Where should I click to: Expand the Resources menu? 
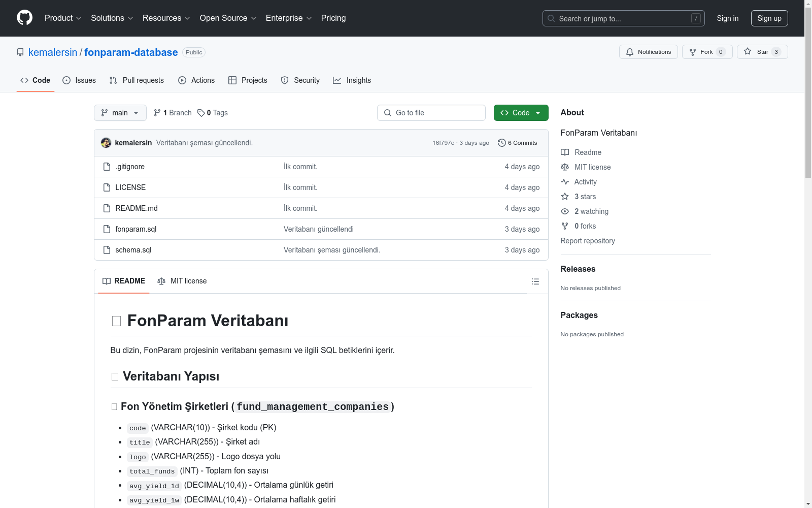coord(166,18)
